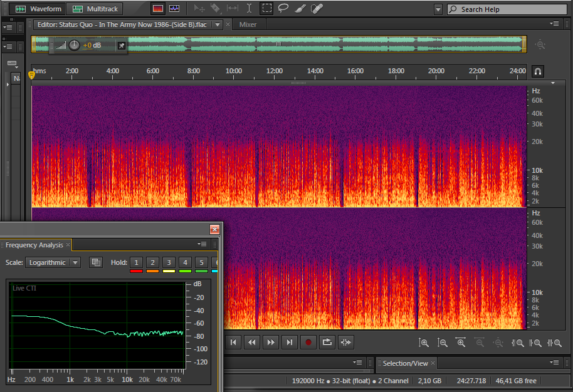Select the Selection/View tab
The width and height of the screenshot is (573, 392).
pos(405,363)
